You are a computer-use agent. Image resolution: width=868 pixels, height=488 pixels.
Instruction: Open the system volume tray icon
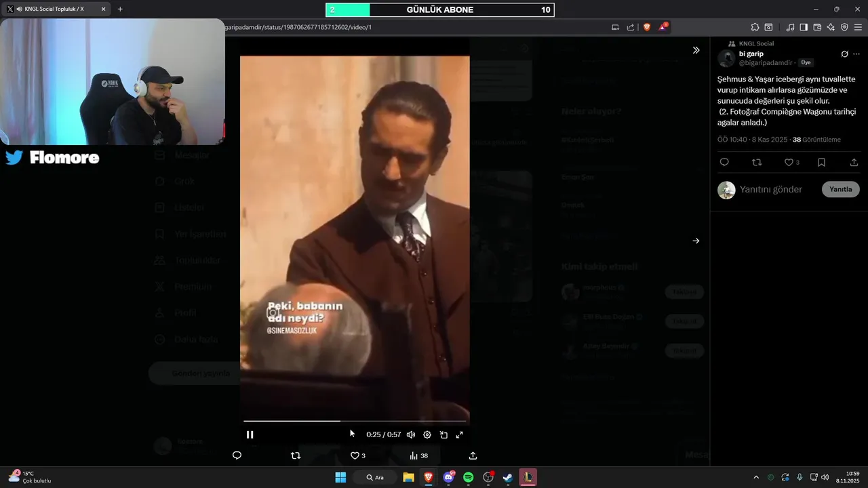pyautogui.click(x=825, y=477)
